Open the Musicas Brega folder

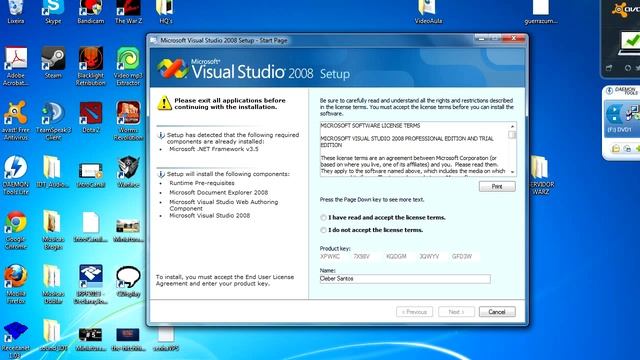tap(53, 230)
